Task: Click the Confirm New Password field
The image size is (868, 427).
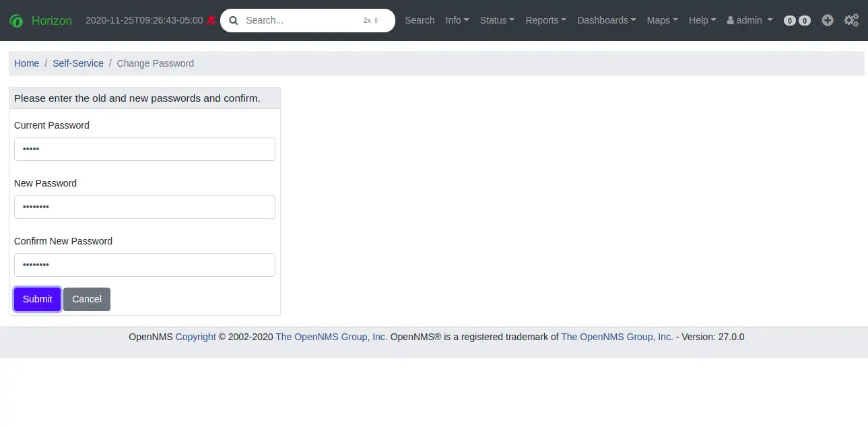Action: [x=145, y=265]
